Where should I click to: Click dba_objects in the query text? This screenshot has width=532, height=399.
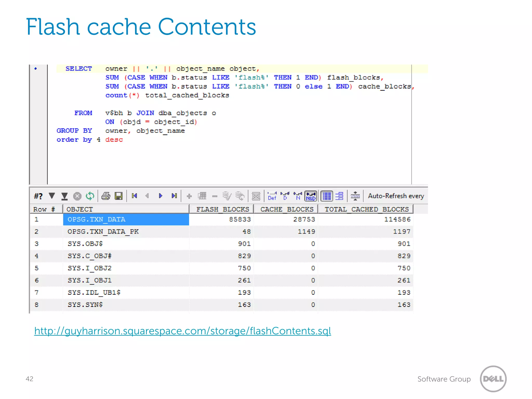pos(183,113)
